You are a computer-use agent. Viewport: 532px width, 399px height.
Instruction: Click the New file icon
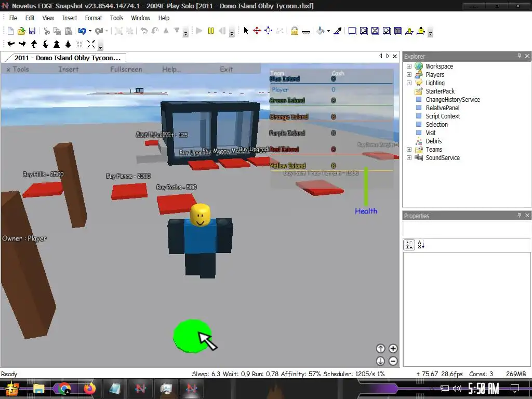[10, 31]
